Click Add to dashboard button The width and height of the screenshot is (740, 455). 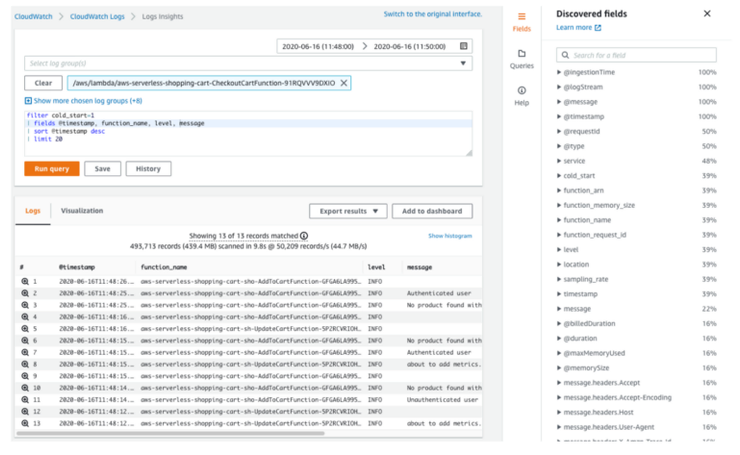pos(432,211)
